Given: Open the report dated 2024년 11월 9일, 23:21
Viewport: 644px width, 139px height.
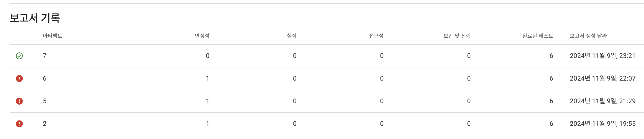Looking at the screenshot, I should (x=603, y=56).
